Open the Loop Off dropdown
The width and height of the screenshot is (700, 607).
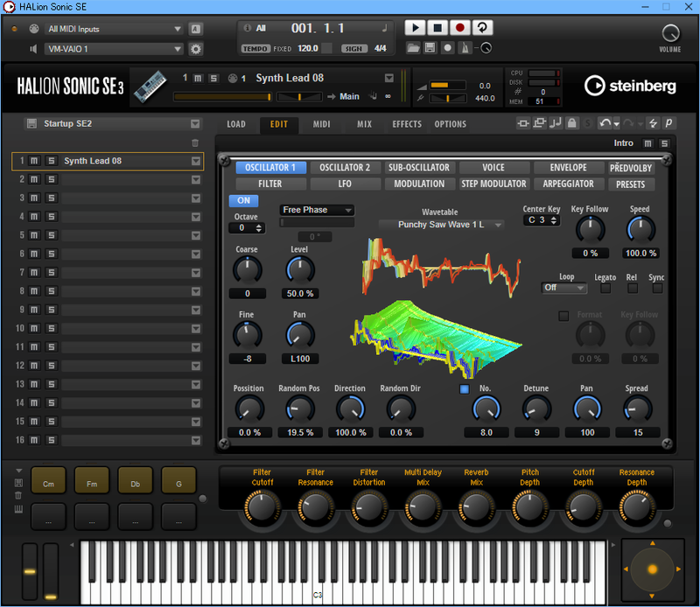pos(563,288)
